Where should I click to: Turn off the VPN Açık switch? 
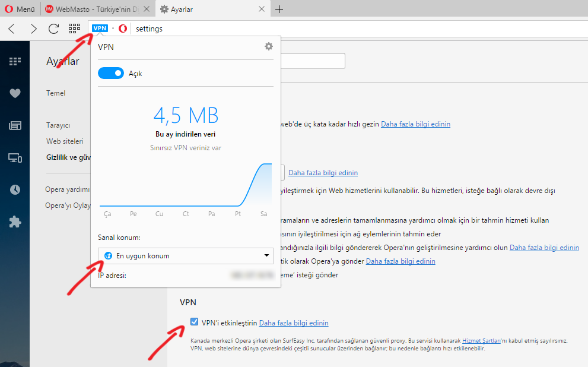pyautogui.click(x=110, y=73)
